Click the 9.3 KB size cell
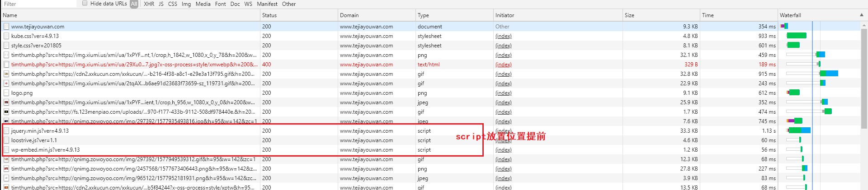 tap(690, 27)
